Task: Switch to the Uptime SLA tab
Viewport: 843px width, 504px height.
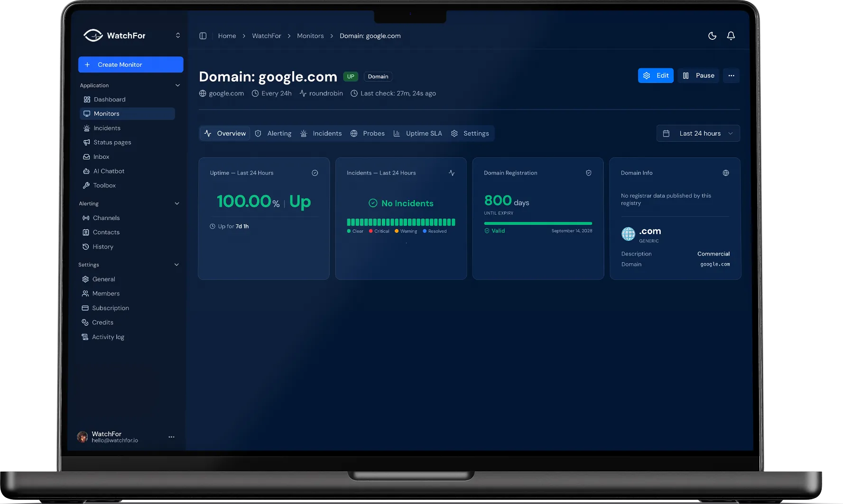Action: click(x=417, y=134)
